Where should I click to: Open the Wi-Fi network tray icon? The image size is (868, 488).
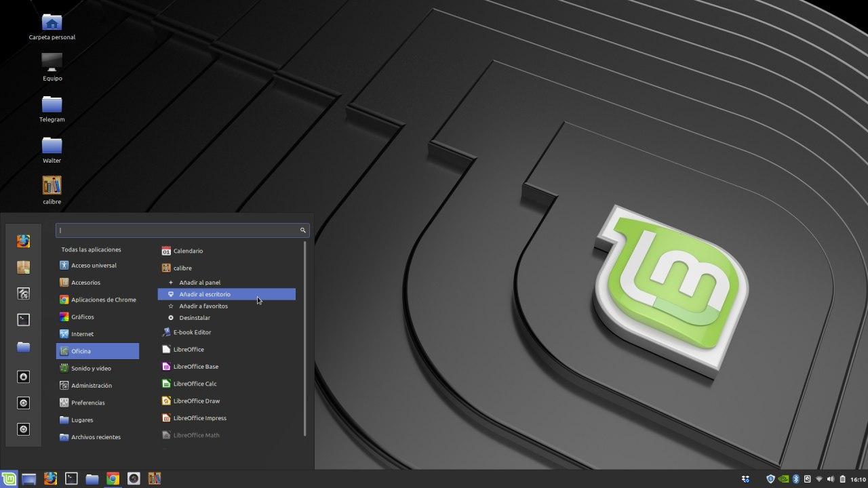point(819,479)
